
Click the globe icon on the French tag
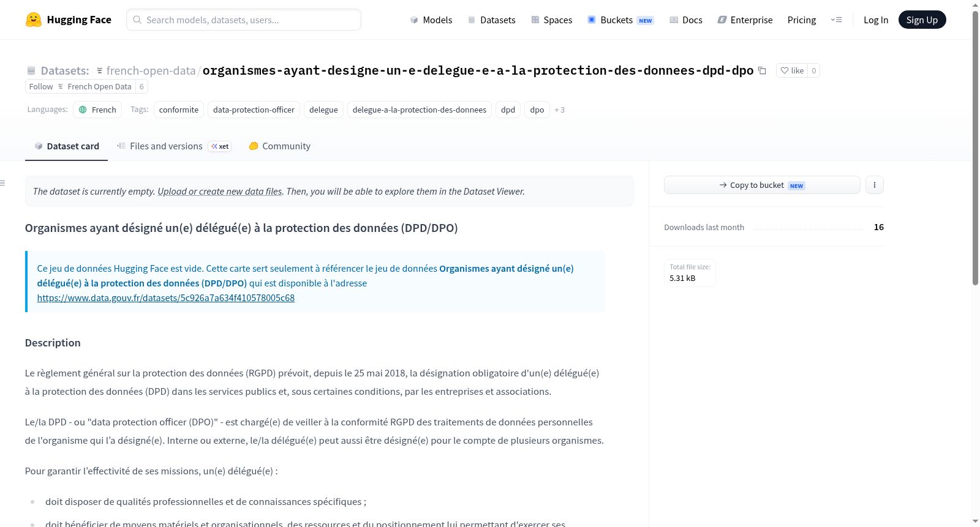point(83,110)
